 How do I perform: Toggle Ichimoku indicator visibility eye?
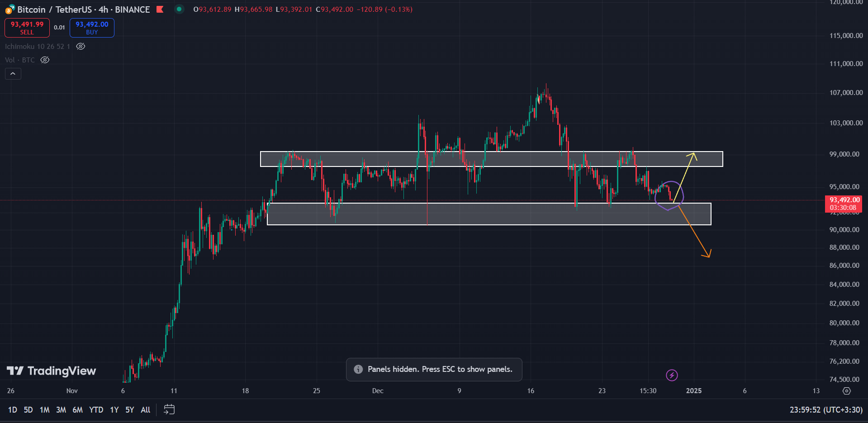(x=81, y=46)
